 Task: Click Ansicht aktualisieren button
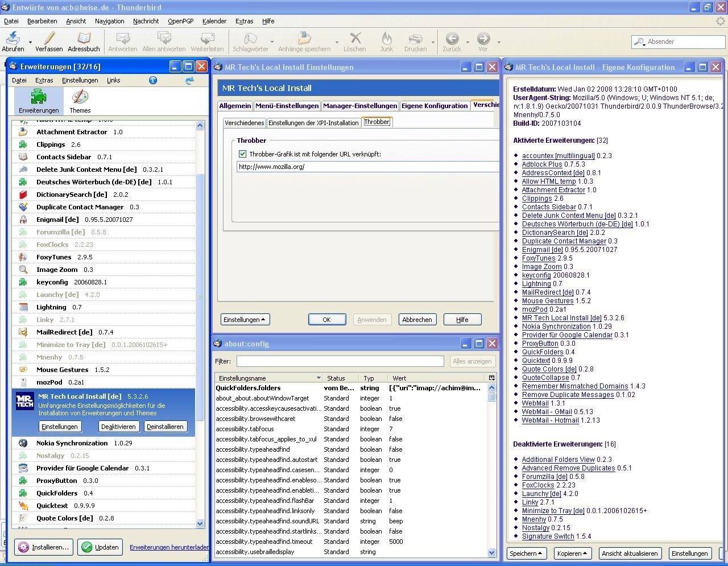[x=630, y=553]
